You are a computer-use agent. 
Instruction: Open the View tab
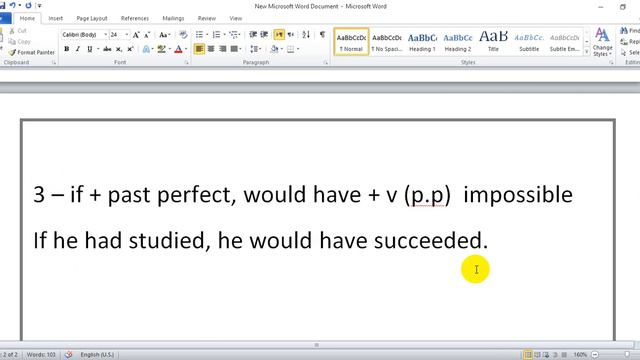[x=236, y=18]
